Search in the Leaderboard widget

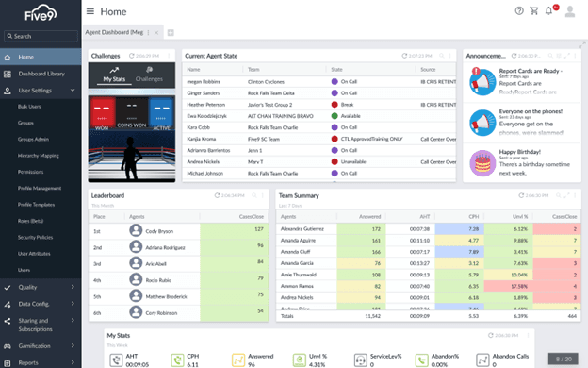pyautogui.click(x=254, y=195)
